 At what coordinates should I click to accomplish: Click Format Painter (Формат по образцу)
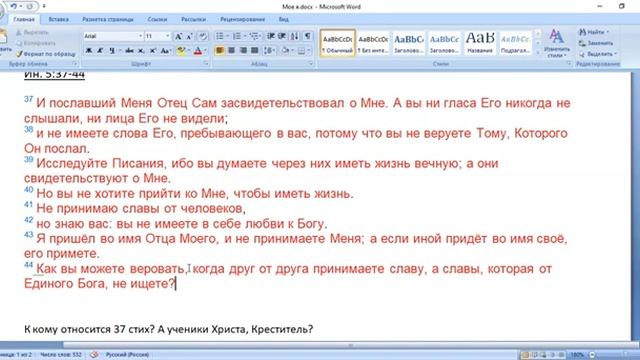pyautogui.click(x=46, y=54)
